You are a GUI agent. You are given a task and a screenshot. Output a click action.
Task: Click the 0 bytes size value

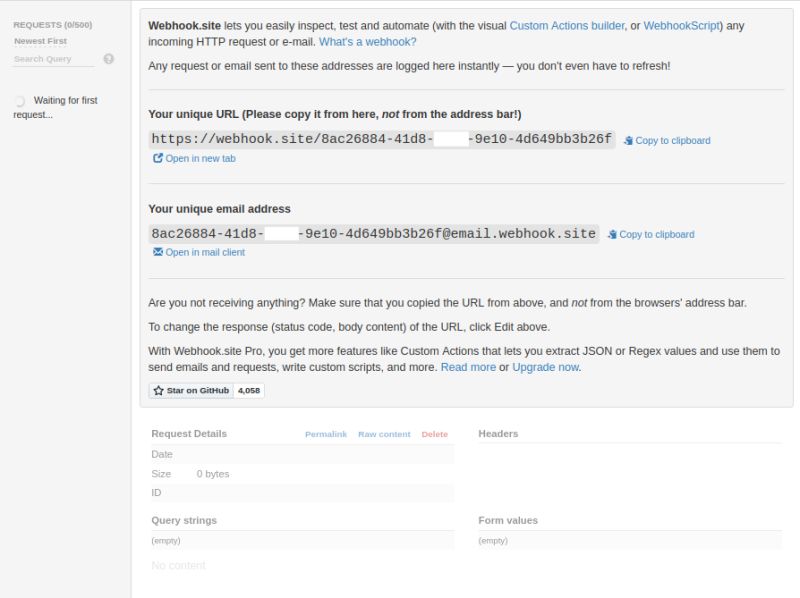[213, 474]
